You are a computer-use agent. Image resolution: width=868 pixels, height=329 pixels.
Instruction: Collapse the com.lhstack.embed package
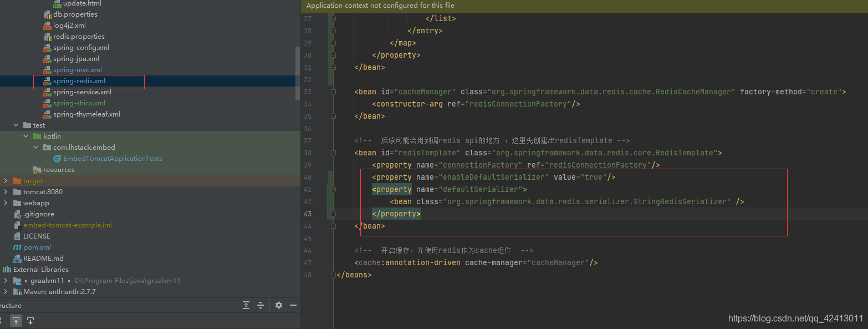coord(36,148)
